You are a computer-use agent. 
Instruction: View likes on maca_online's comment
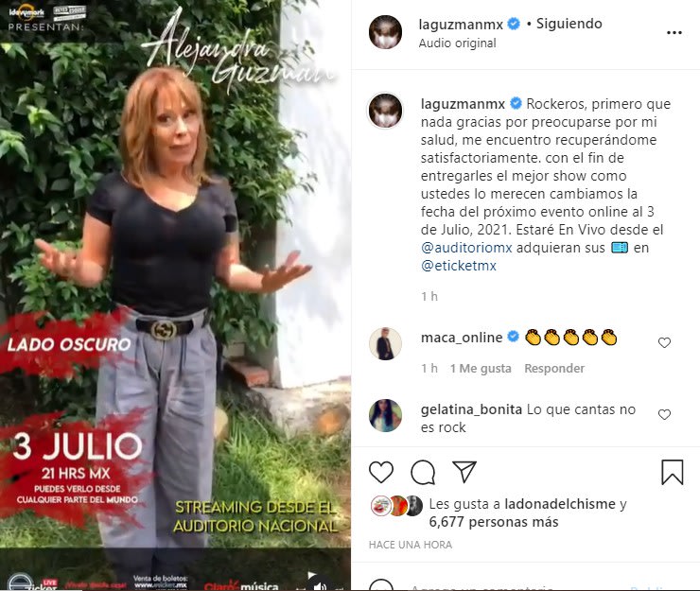click(481, 368)
